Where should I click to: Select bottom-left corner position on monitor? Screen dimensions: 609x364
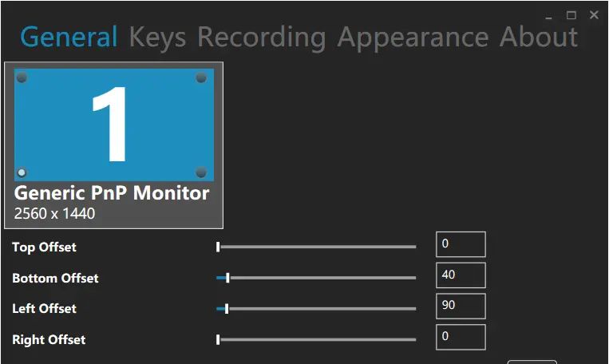(x=22, y=172)
